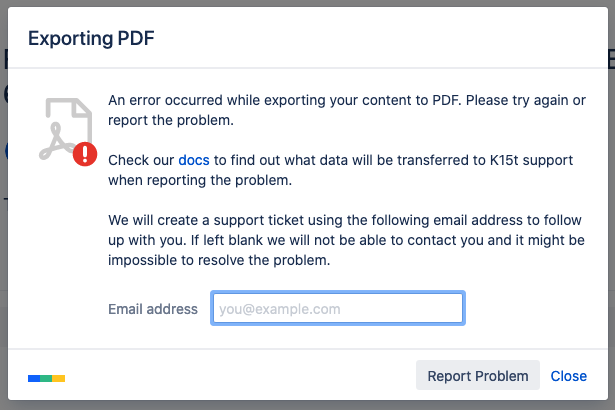Click the yellow segment of the K15t logo
The width and height of the screenshot is (615, 410).
pos(58,378)
